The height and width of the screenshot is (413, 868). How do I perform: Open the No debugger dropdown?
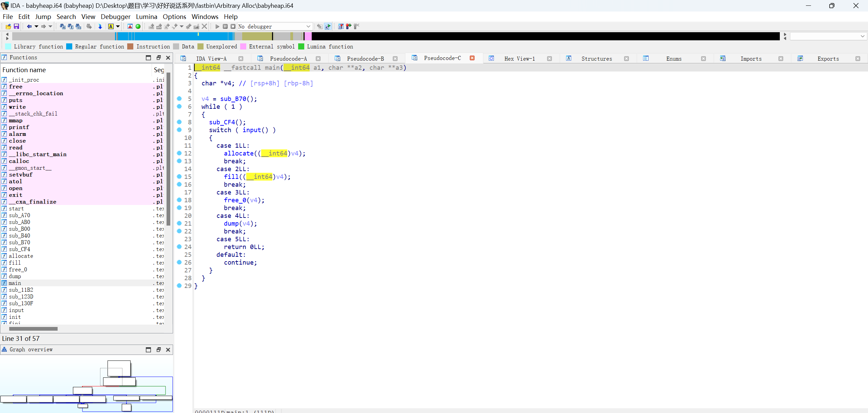pos(274,26)
